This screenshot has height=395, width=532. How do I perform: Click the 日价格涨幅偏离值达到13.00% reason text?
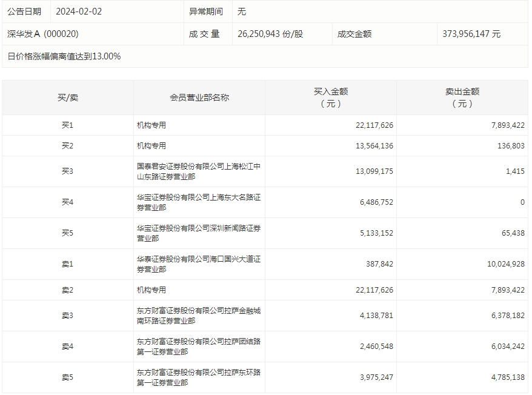tap(64, 56)
